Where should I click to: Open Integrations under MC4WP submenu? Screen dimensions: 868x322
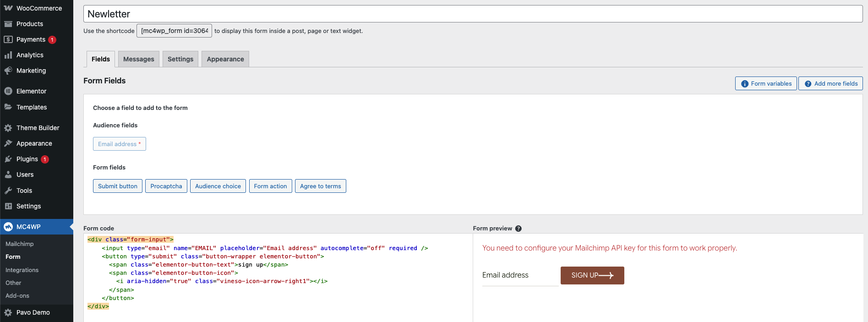point(22,270)
